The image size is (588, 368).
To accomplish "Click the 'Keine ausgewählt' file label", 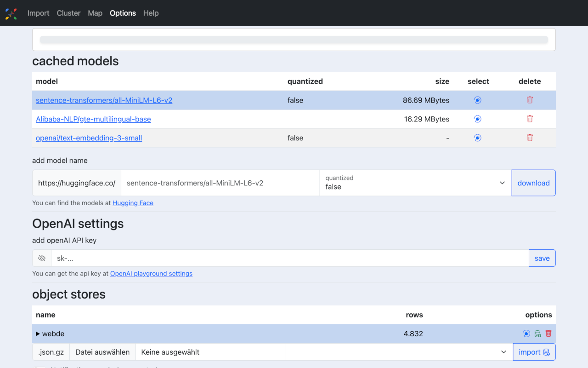I will click(170, 352).
